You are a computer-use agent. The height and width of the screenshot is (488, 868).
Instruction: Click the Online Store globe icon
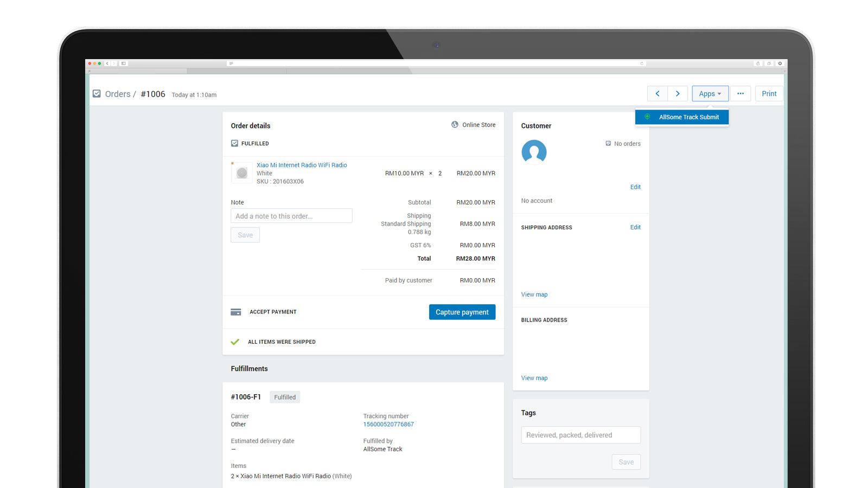pyautogui.click(x=455, y=124)
